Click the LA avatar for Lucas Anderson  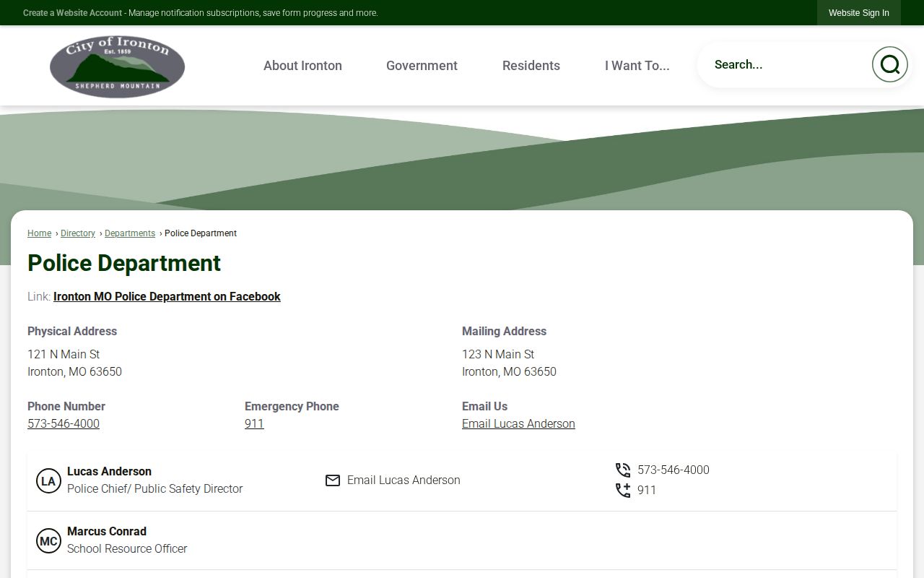point(48,480)
